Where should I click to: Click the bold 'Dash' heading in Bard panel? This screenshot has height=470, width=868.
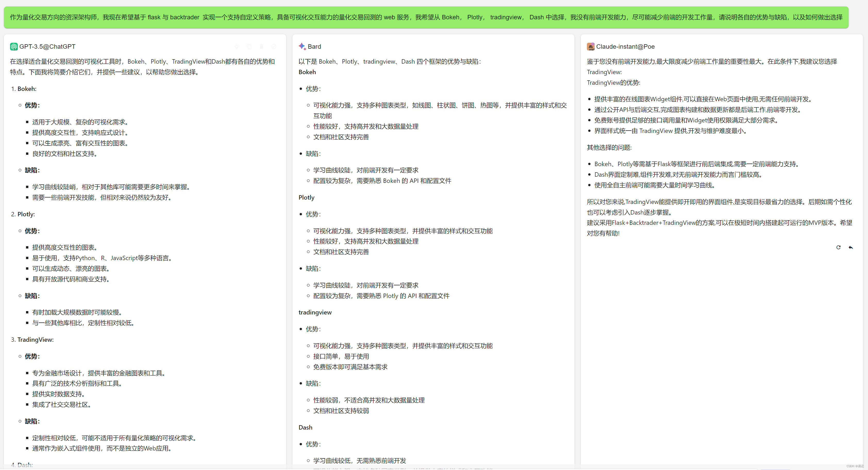tap(306, 427)
